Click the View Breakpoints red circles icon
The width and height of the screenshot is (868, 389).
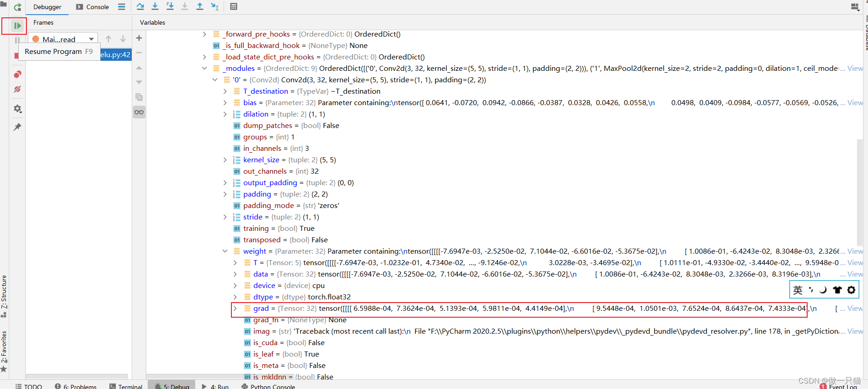[17, 75]
